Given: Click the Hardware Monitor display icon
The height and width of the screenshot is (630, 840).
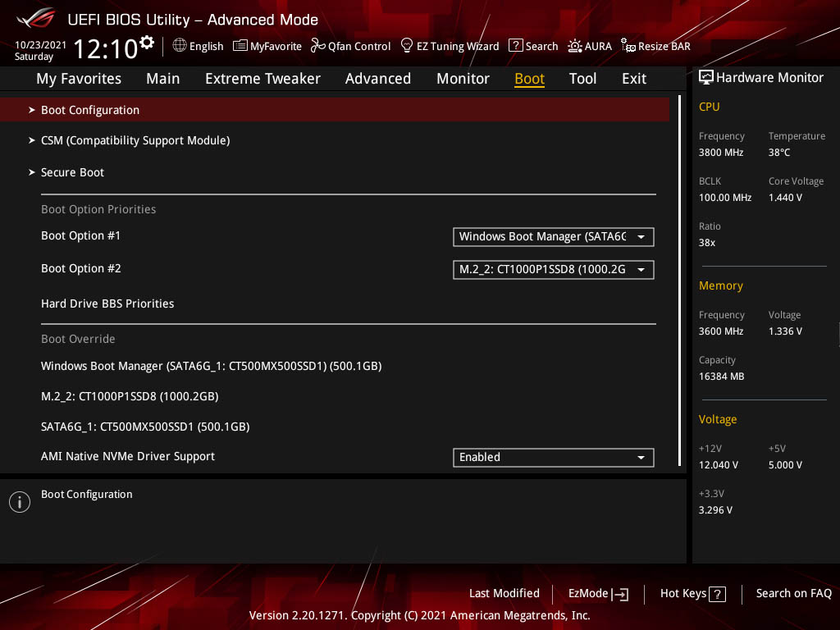Looking at the screenshot, I should pos(706,78).
